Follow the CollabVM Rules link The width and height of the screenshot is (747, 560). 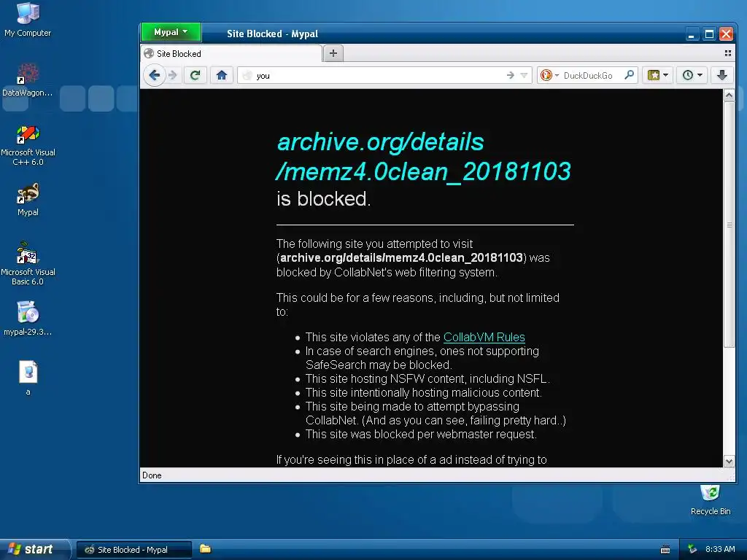pos(484,337)
